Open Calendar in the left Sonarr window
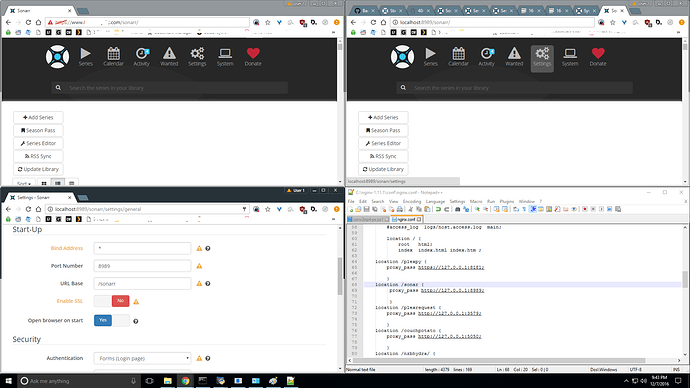Image resolution: width=690 pixels, height=388 pixels. point(113,57)
